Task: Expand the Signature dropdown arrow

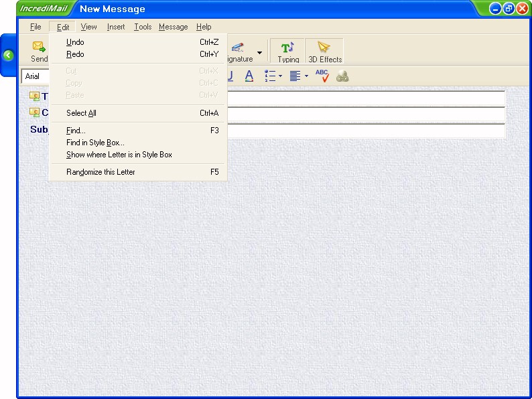Action: (x=259, y=52)
